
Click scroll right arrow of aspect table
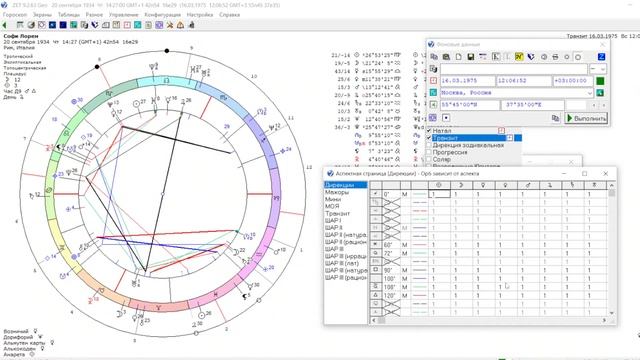[x=604, y=320]
